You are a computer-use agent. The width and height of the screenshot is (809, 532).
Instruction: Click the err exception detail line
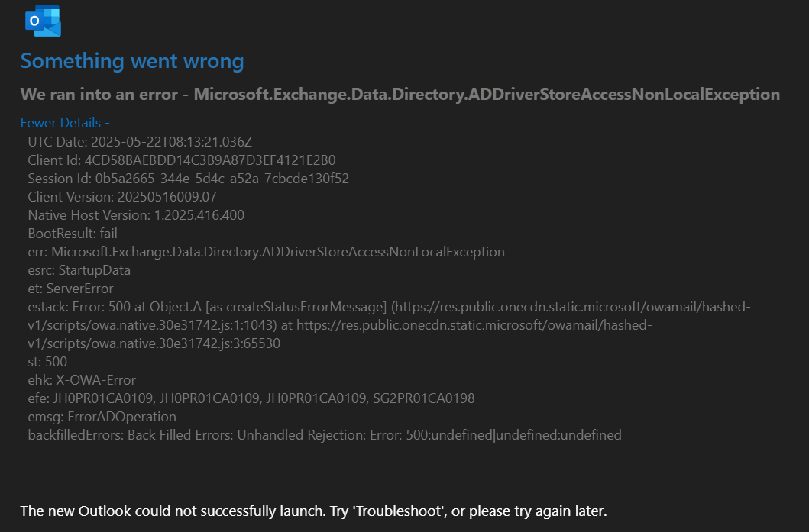[266, 252]
